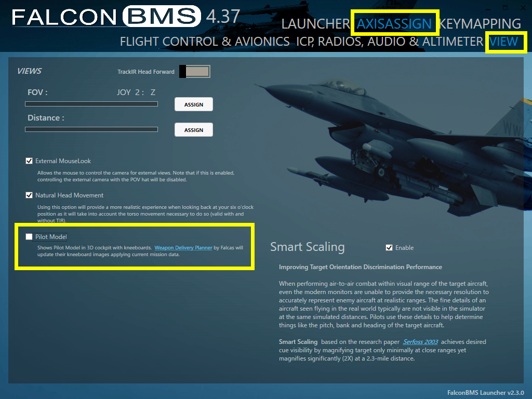Uncheck Natural Head Movement
532x399 pixels.
click(x=29, y=195)
